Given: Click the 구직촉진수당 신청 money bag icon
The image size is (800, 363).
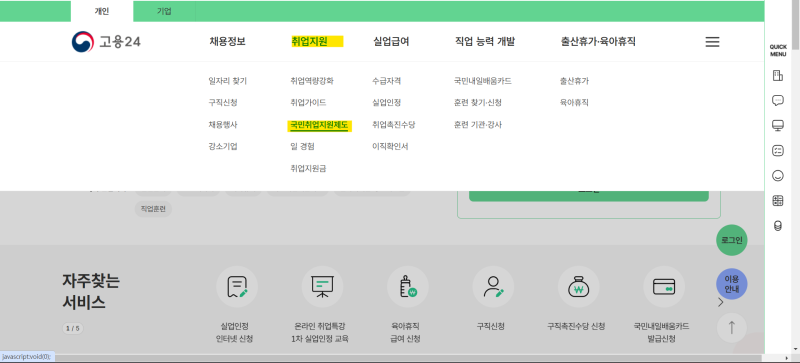Looking at the screenshot, I should pyautogui.click(x=578, y=286).
